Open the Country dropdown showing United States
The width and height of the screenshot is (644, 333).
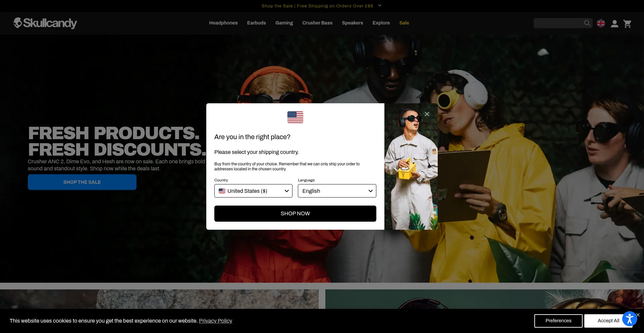coord(253,191)
